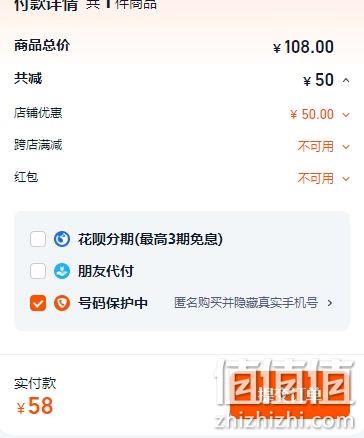Click the 朋友代付 label text

coord(106,271)
